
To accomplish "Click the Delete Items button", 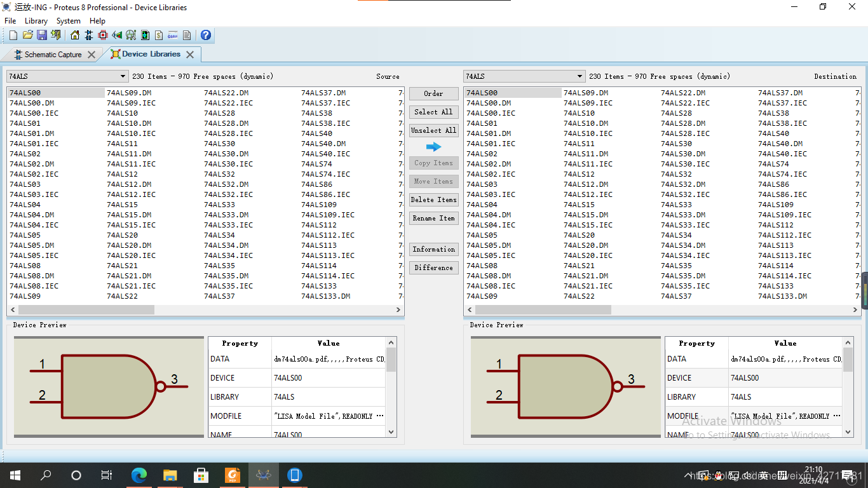I will click(434, 200).
